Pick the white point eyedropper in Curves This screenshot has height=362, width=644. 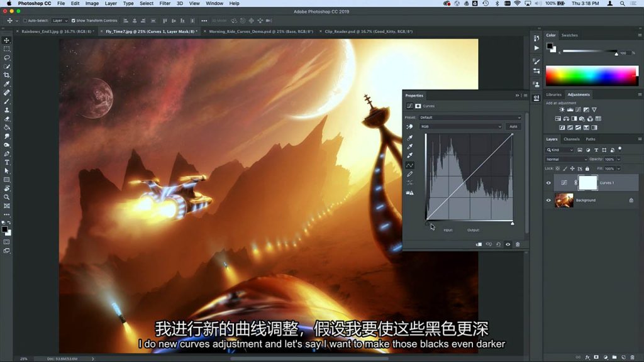[409, 155]
